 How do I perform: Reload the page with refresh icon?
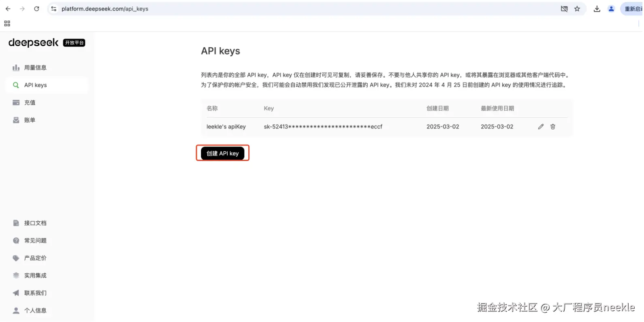click(36, 9)
